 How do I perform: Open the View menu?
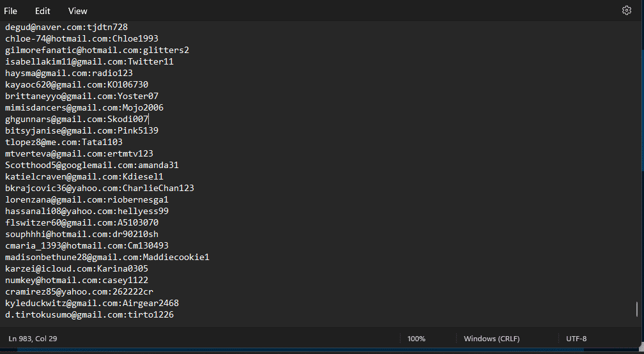(x=78, y=11)
